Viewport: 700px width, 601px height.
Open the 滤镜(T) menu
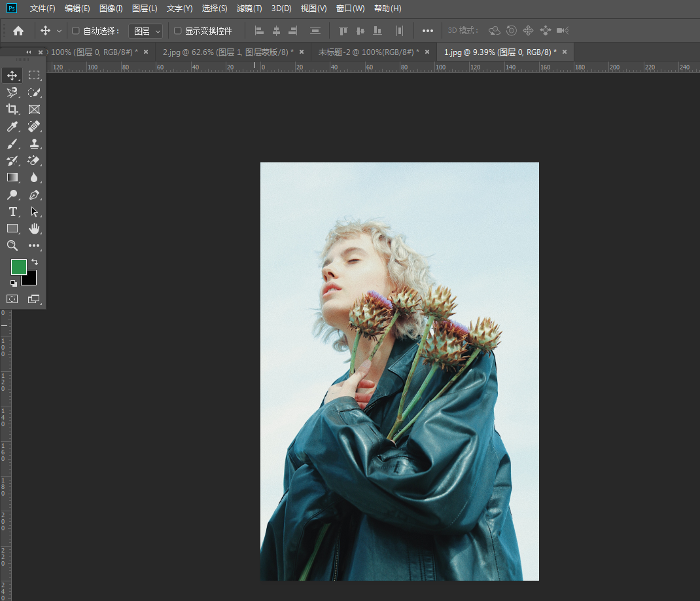[x=249, y=9]
